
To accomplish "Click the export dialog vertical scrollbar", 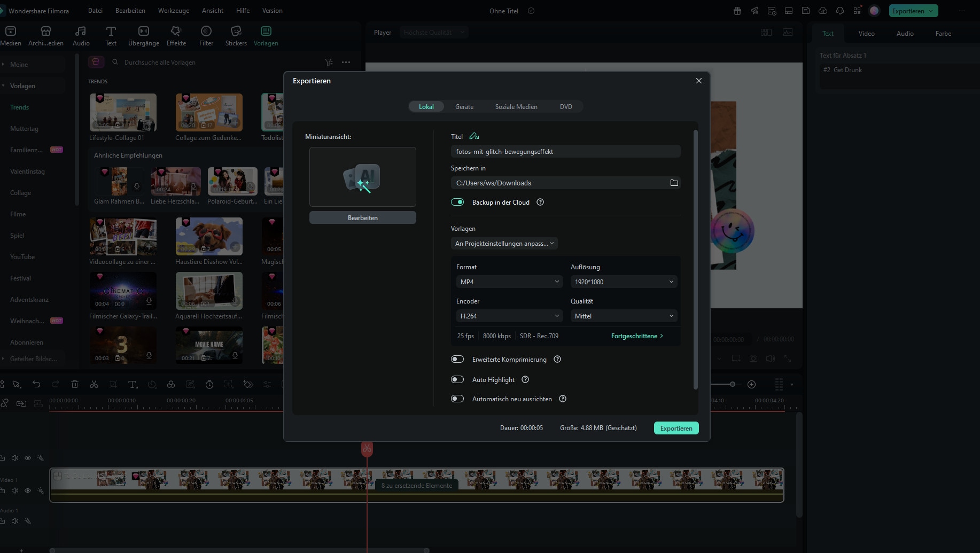I will click(x=695, y=259).
